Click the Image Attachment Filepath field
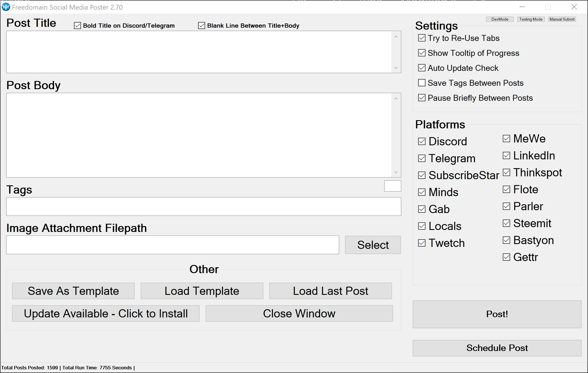Screen dimensions: 588x373 click(x=173, y=245)
